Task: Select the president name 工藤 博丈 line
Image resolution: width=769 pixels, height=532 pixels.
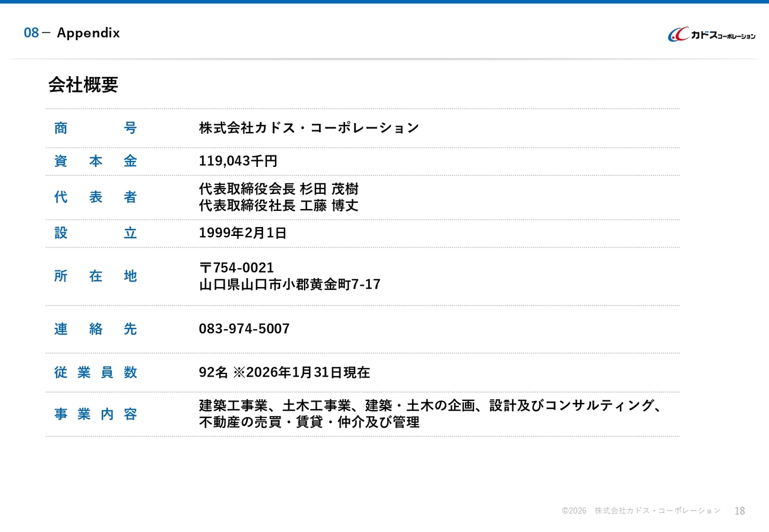Action: [278, 206]
